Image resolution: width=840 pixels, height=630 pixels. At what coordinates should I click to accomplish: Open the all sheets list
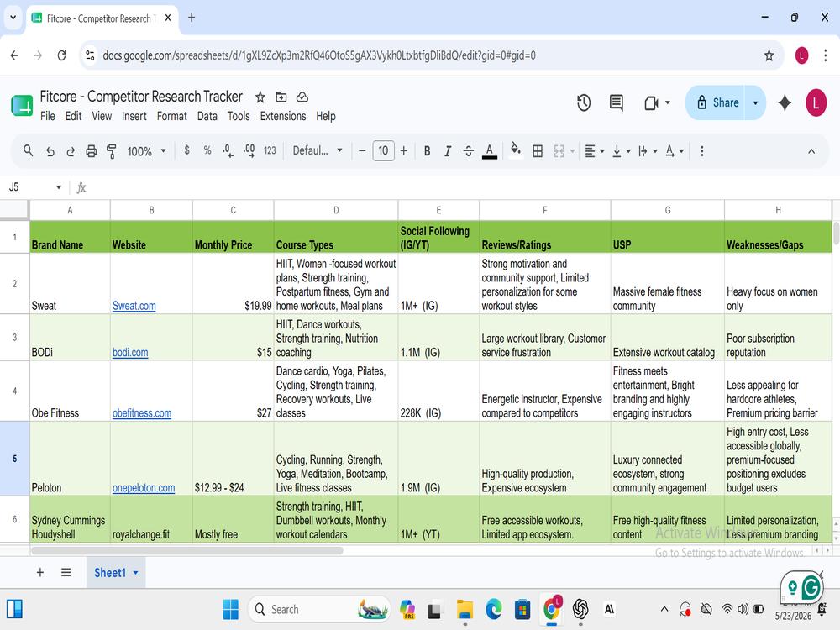click(x=66, y=573)
